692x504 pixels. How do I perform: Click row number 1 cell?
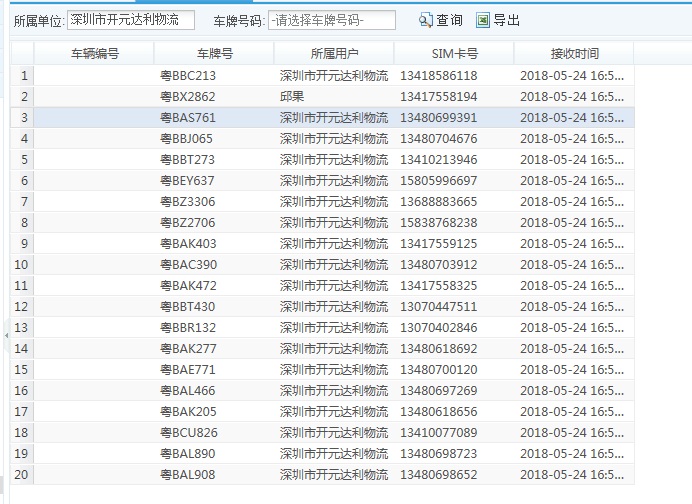[22, 76]
